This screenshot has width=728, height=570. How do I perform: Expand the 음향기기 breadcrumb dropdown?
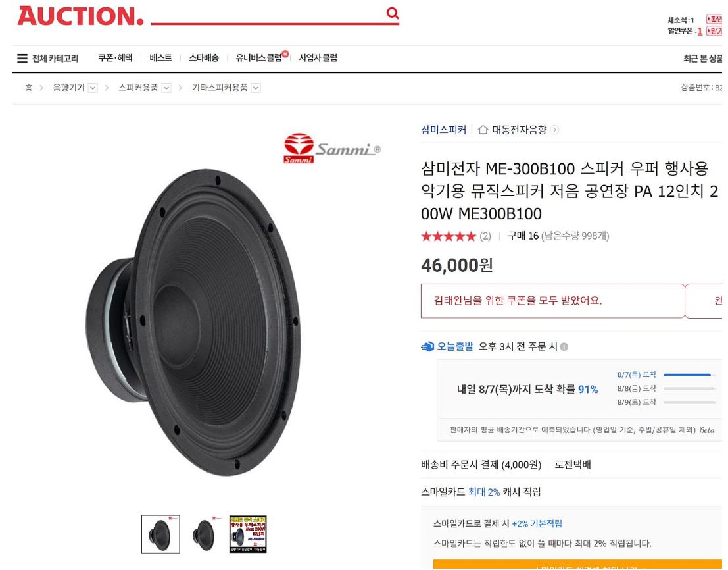[x=93, y=88]
